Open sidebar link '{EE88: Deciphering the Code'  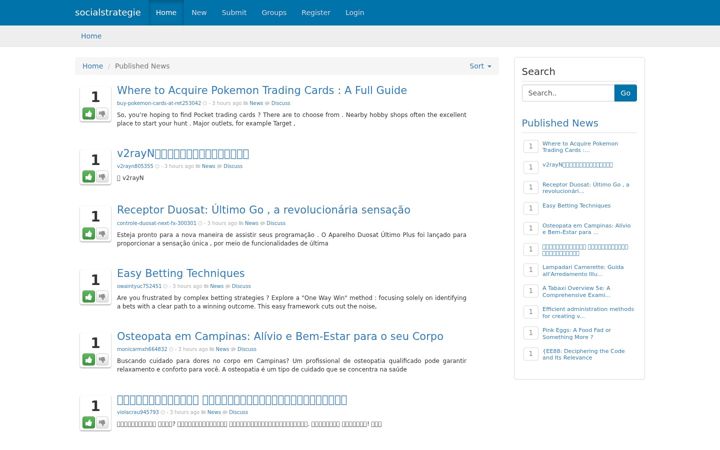point(584,354)
